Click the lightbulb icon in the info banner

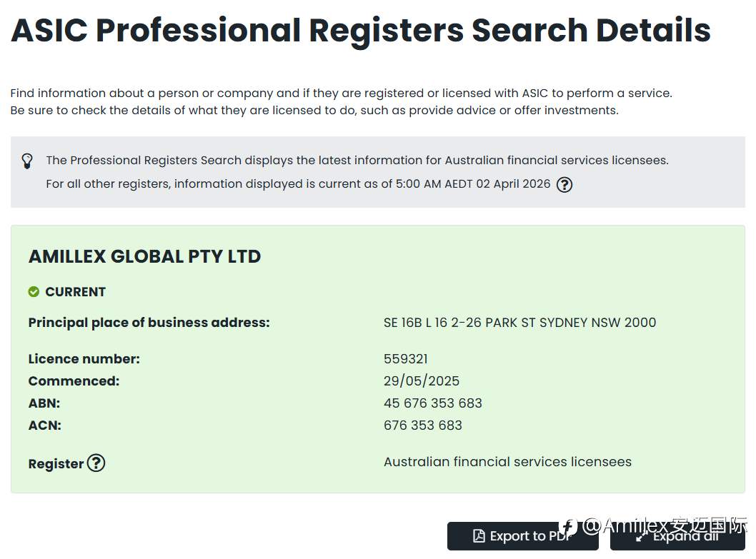[x=26, y=162]
